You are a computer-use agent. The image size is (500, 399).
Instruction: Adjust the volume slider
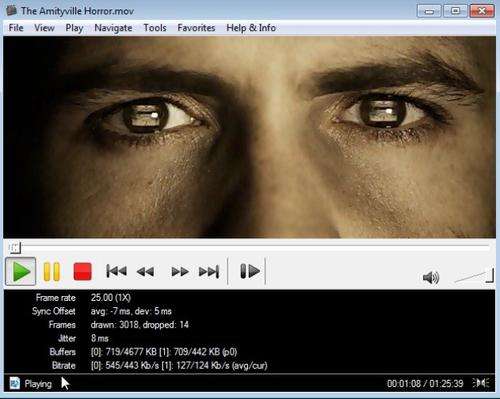[473, 276]
